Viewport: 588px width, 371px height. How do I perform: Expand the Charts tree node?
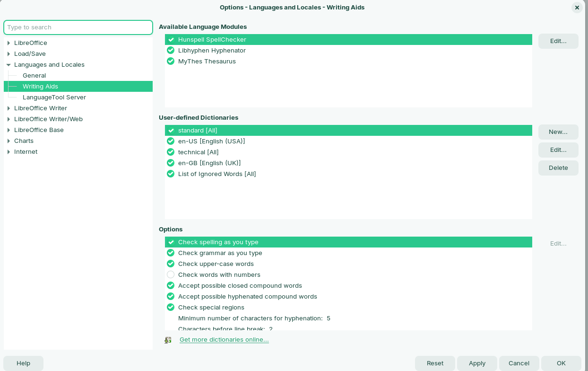click(9, 141)
